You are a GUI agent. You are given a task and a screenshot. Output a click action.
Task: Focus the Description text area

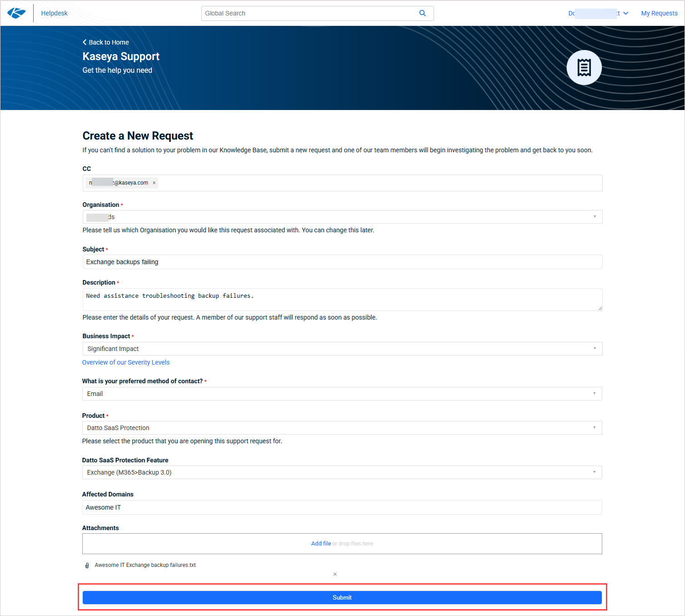tap(342, 300)
